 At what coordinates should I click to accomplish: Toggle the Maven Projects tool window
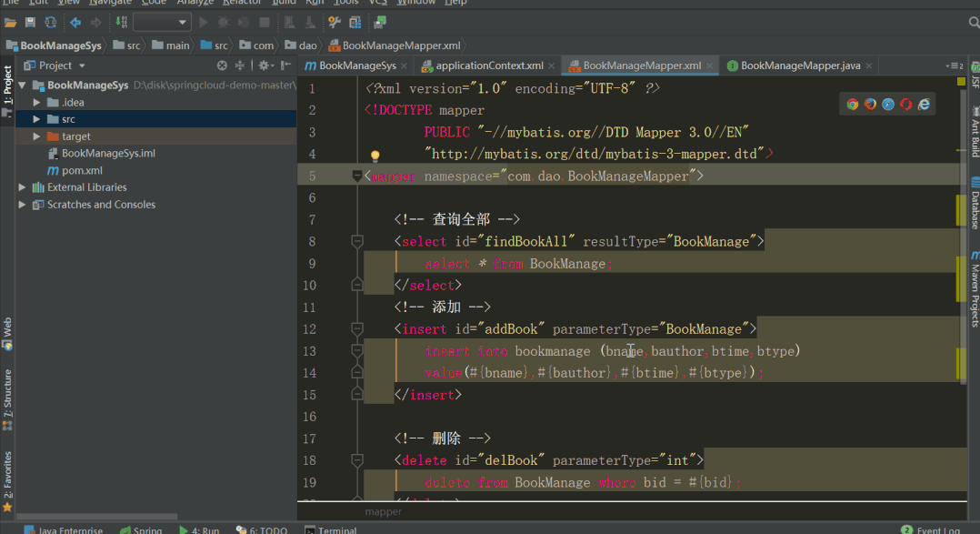click(975, 289)
